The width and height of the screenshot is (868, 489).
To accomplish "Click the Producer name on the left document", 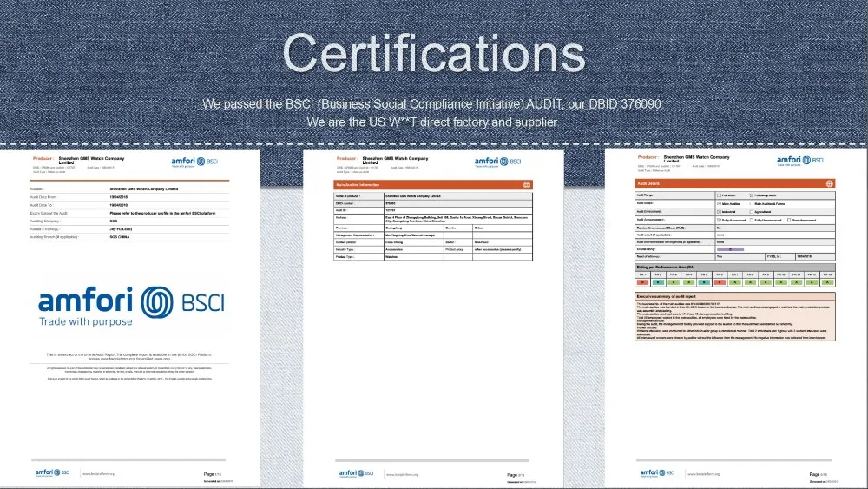I will tap(91, 160).
